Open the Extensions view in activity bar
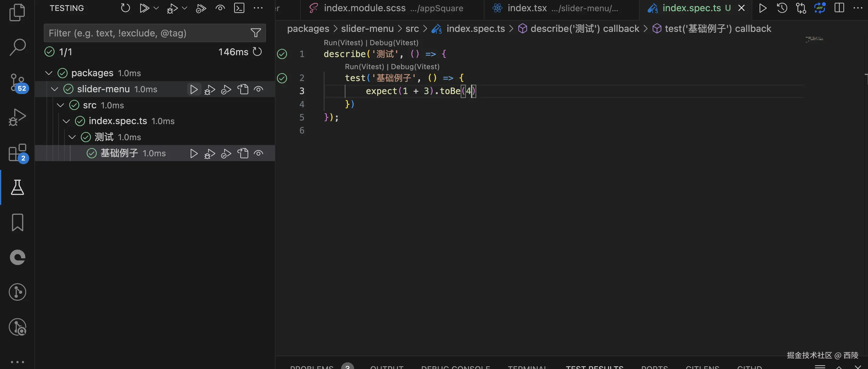868x369 pixels. pos(17,153)
